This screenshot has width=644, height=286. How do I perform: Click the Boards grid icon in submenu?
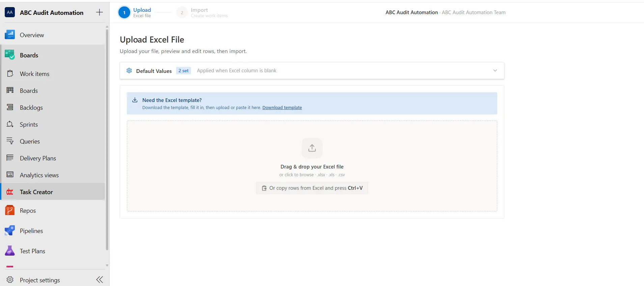pyautogui.click(x=10, y=90)
